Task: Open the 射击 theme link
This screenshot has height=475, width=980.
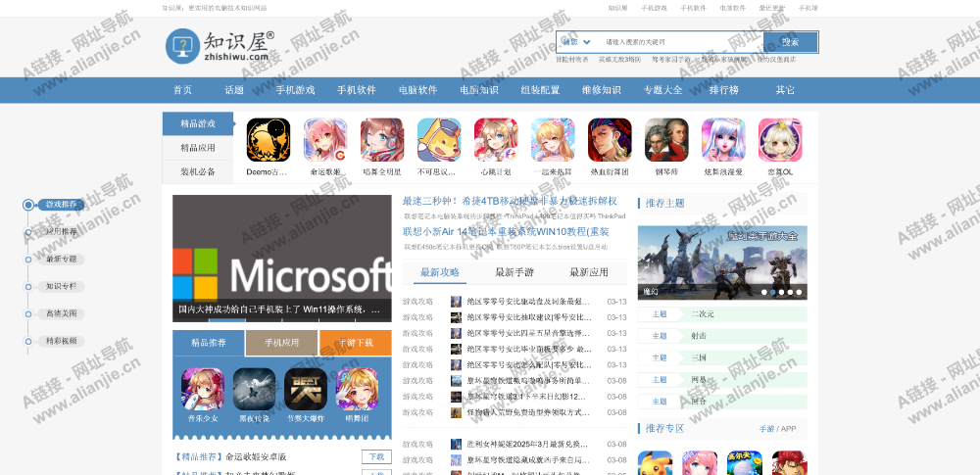Action: (x=699, y=336)
